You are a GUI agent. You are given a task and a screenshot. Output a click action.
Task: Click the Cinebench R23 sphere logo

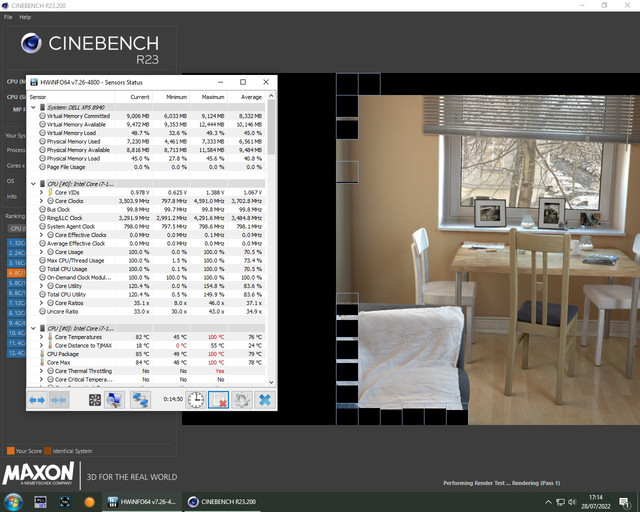coord(31,43)
